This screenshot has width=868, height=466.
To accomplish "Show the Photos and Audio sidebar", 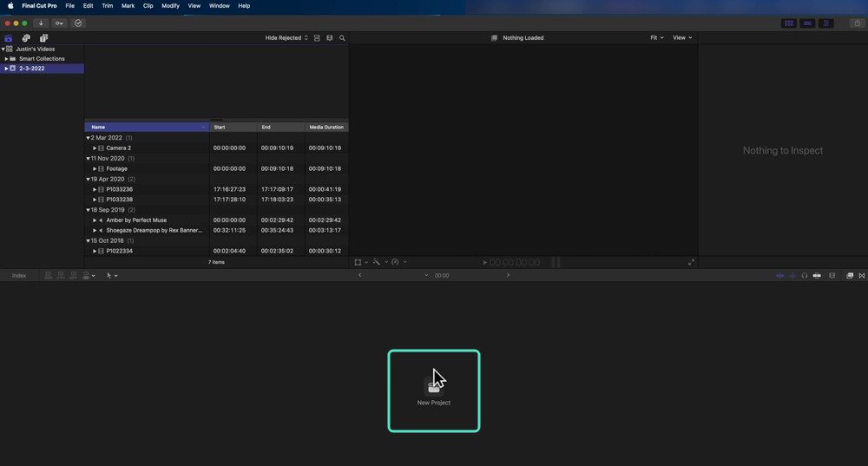I will pos(26,38).
